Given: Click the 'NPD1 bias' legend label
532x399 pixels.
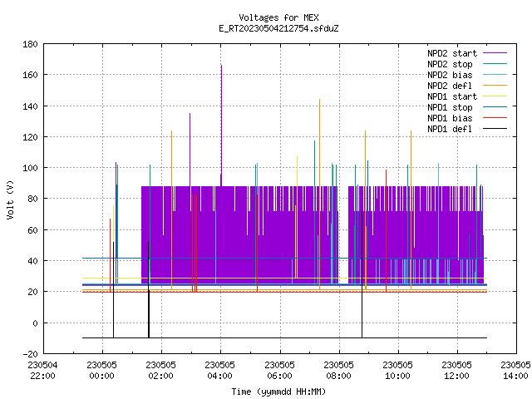Looking at the screenshot, I should 450,118.
